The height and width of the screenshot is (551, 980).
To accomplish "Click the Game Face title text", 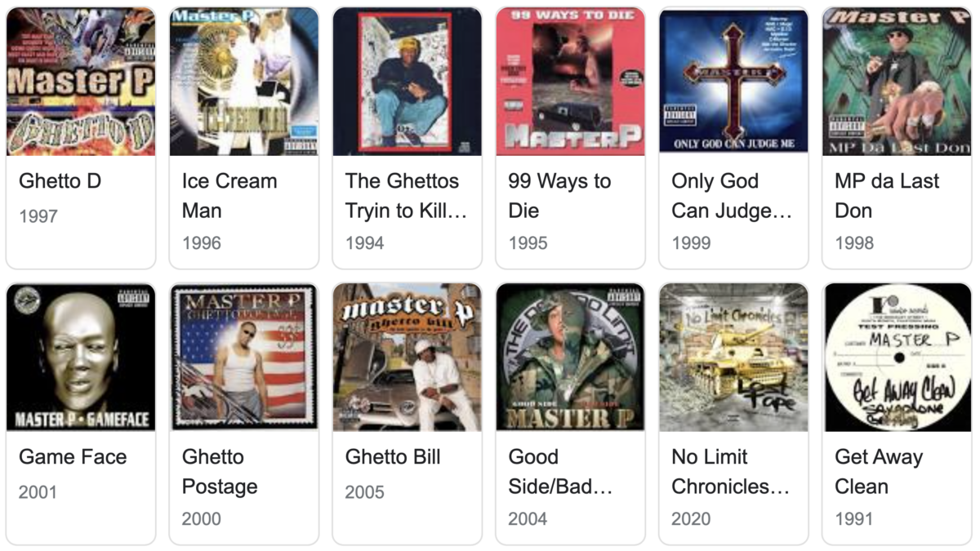I will pos(73,457).
